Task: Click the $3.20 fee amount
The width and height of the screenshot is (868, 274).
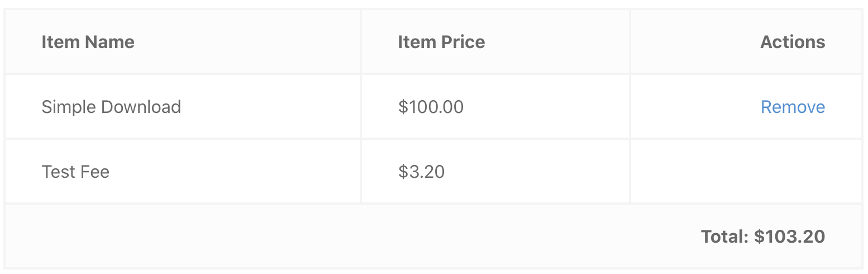Action: click(x=421, y=172)
